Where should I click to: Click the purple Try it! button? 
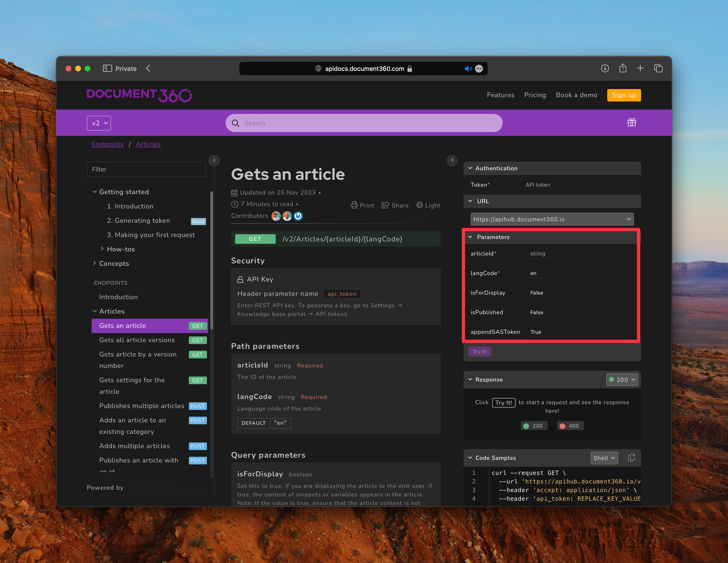479,351
